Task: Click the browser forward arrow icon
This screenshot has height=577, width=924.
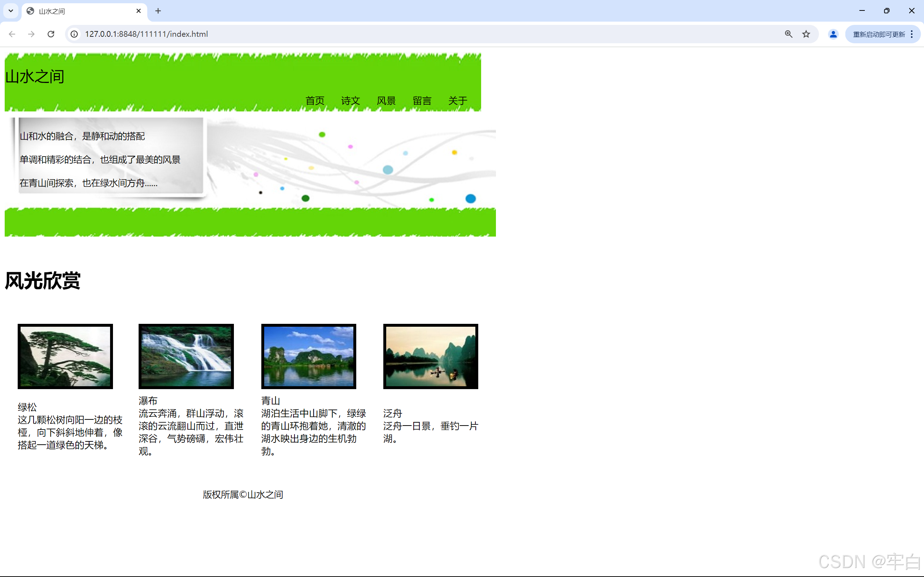Action: pyautogui.click(x=31, y=34)
